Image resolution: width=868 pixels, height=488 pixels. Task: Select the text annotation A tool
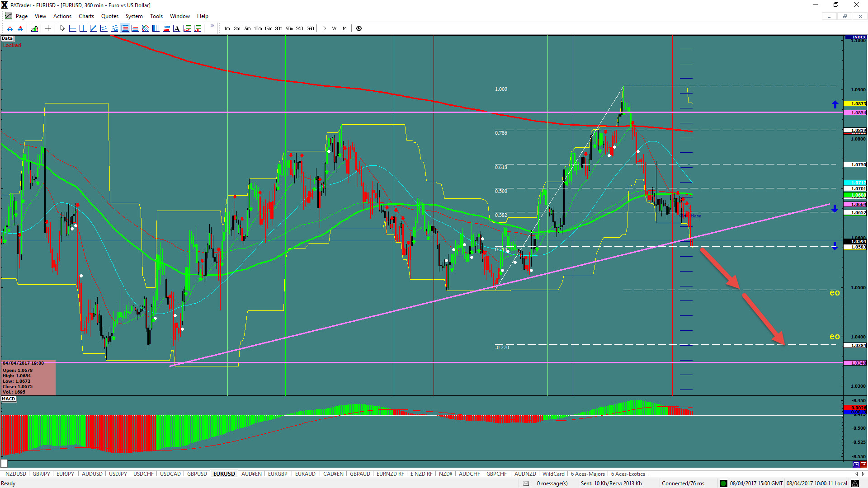[176, 28]
